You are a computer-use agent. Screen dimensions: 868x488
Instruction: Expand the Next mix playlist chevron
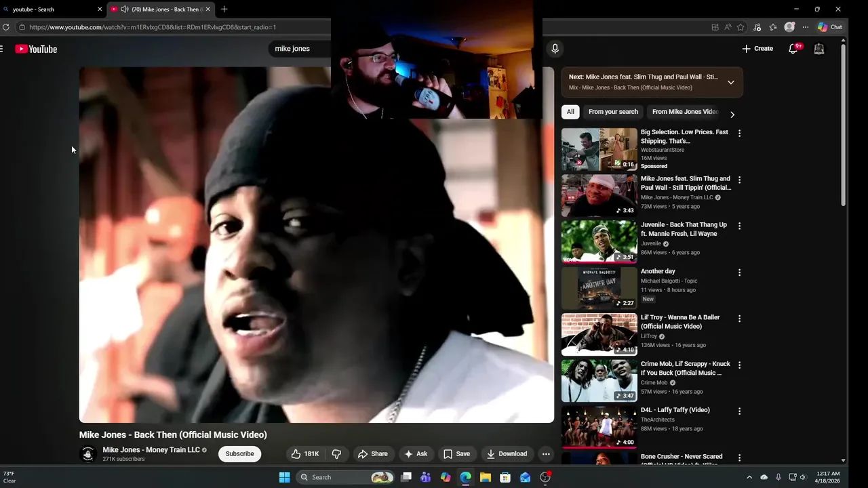coord(730,82)
